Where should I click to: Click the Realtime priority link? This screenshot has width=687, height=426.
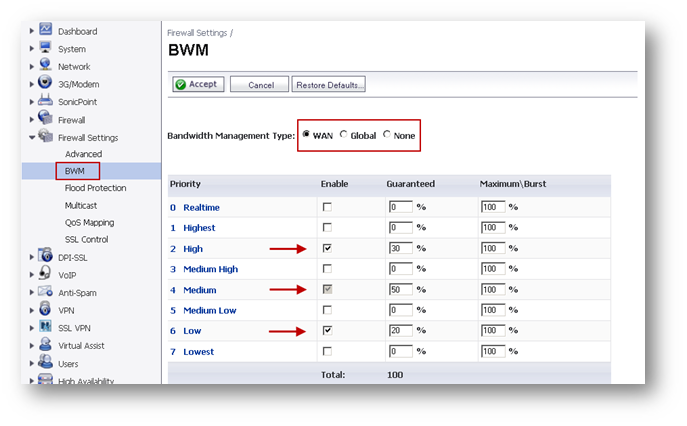[x=201, y=207]
